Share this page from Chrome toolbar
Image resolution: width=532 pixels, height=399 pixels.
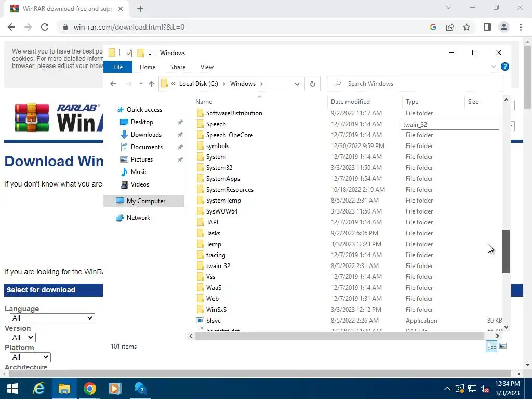pyautogui.click(x=450, y=27)
